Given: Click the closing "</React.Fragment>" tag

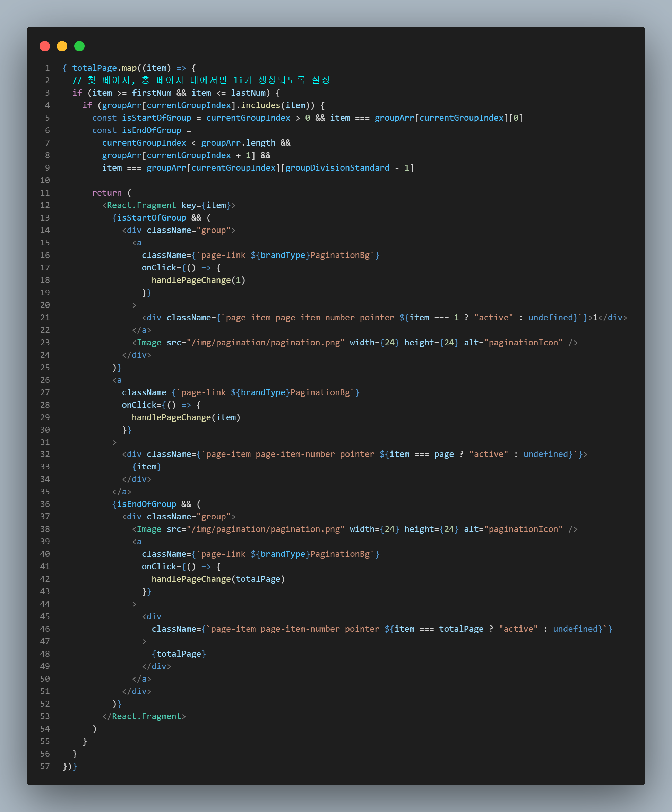Looking at the screenshot, I should (144, 716).
